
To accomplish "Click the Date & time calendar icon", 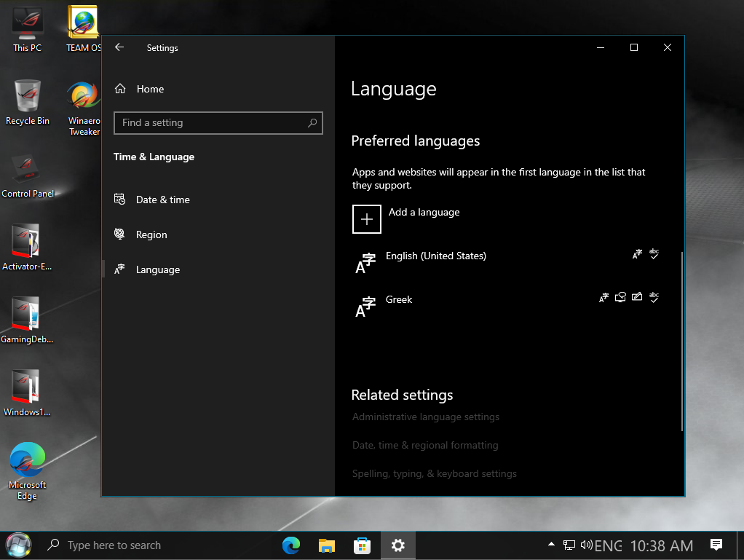I will 119,200.
